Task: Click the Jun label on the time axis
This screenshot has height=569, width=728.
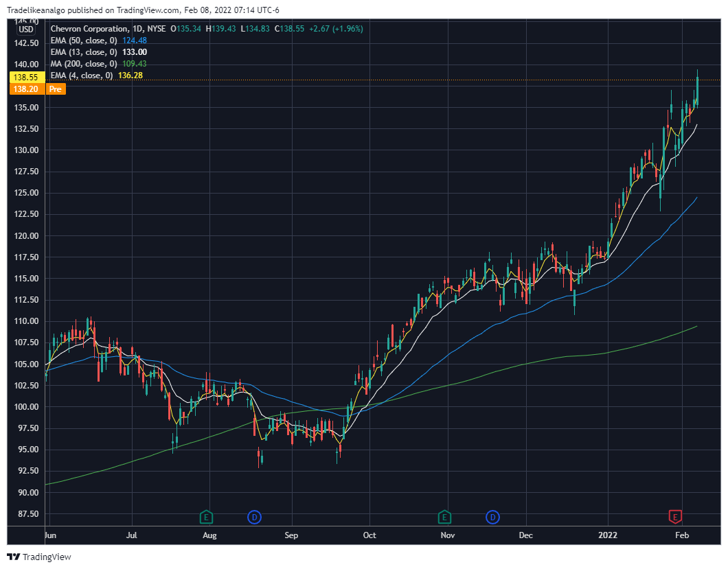Action: pyautogui.click(x=50, y=535)
